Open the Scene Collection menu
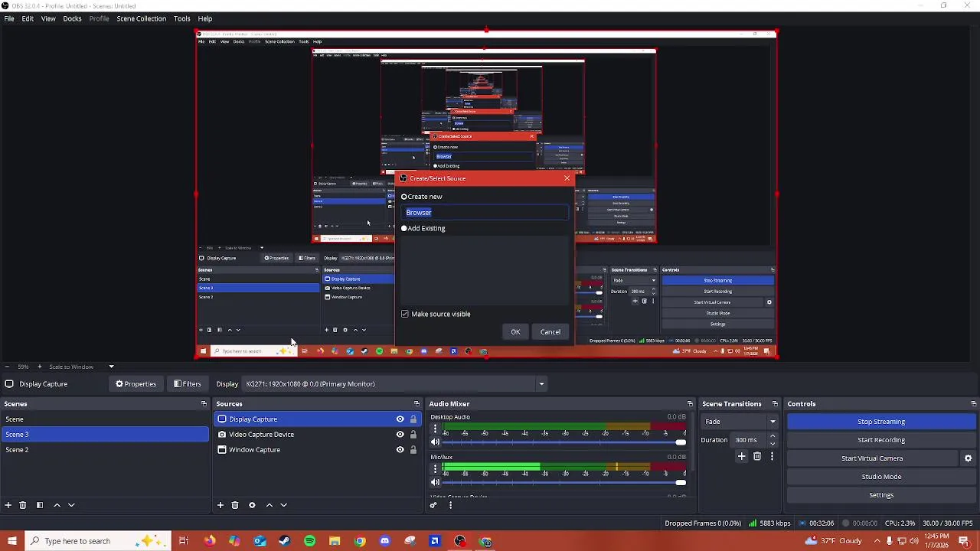 [x=141, y=18]
